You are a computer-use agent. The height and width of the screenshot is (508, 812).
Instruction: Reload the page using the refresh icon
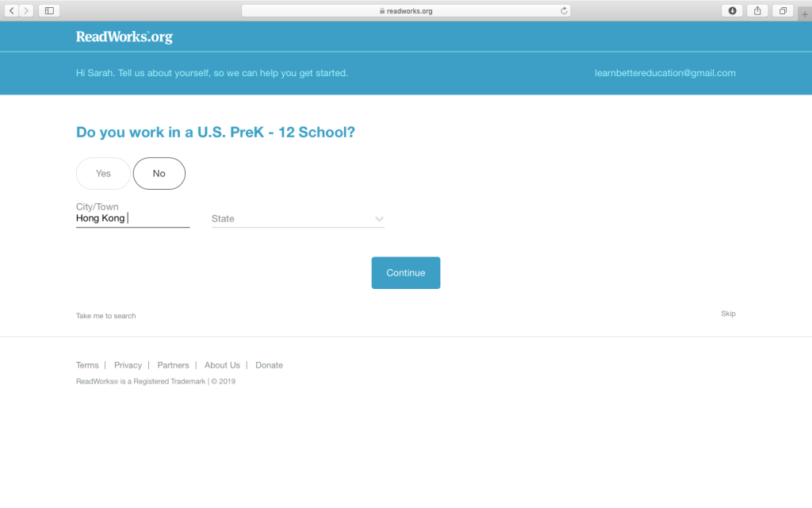[564, 11]
